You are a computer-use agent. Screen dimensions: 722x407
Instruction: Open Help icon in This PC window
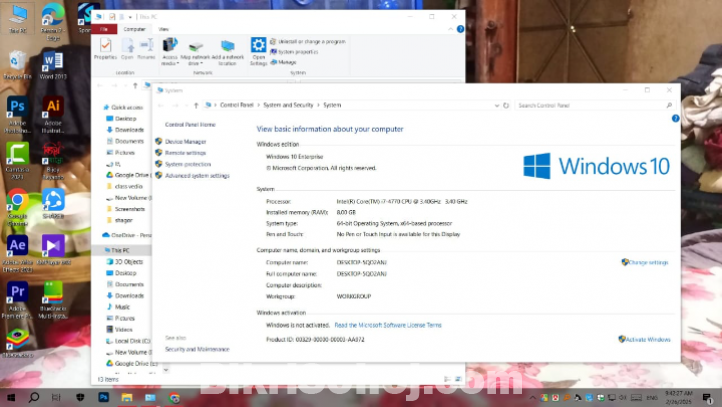click(460, 29)
